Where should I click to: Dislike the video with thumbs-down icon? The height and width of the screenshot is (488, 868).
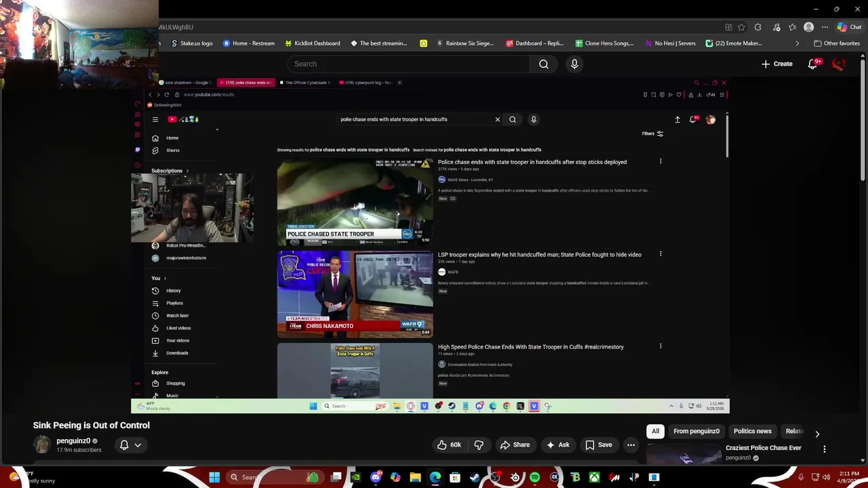[x=479, y=445]
